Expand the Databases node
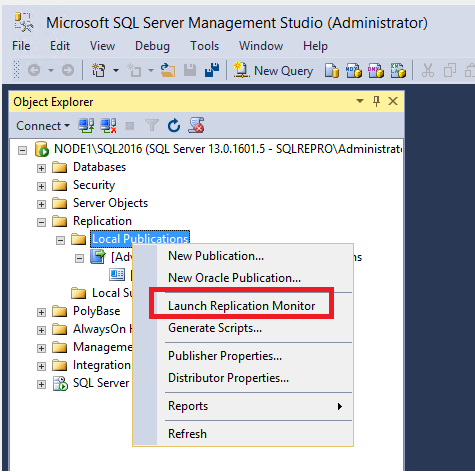 click(x=41, y=168)
